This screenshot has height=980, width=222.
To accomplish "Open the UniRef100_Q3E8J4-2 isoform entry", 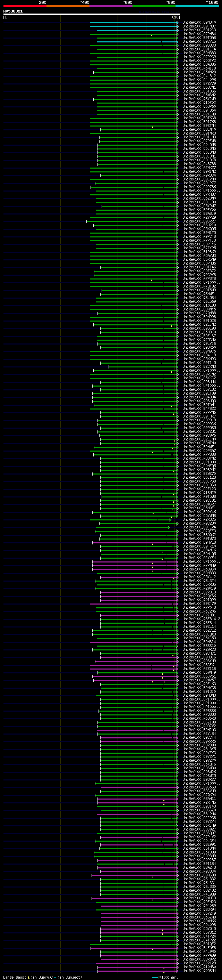I will [x=202, y=619].
